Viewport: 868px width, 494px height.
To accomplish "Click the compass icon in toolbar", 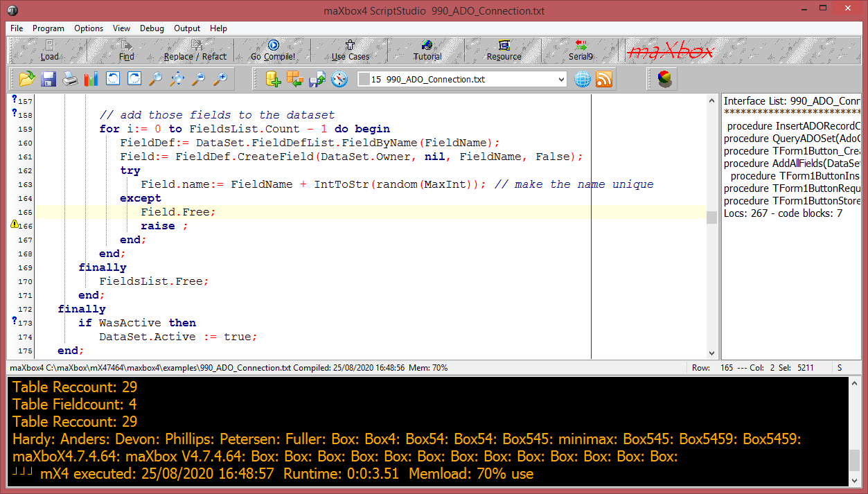I will [x=339, y=79].
